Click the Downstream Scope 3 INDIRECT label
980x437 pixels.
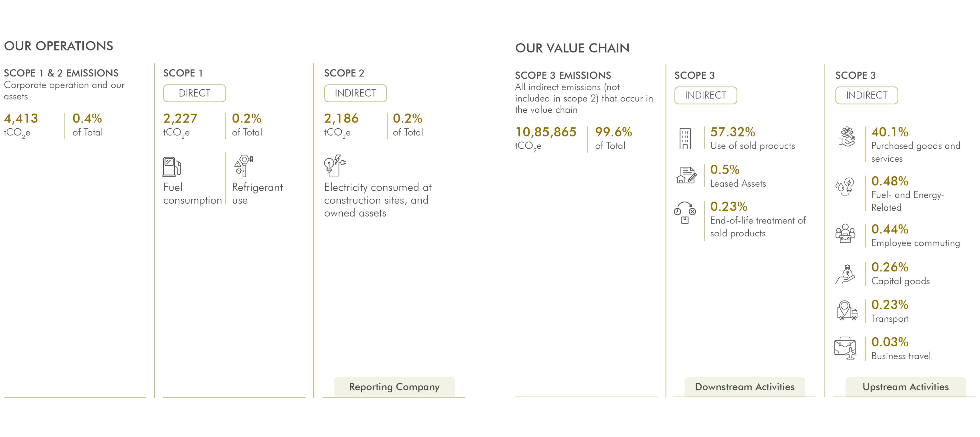pyautogui.click(x=705, y=95)
